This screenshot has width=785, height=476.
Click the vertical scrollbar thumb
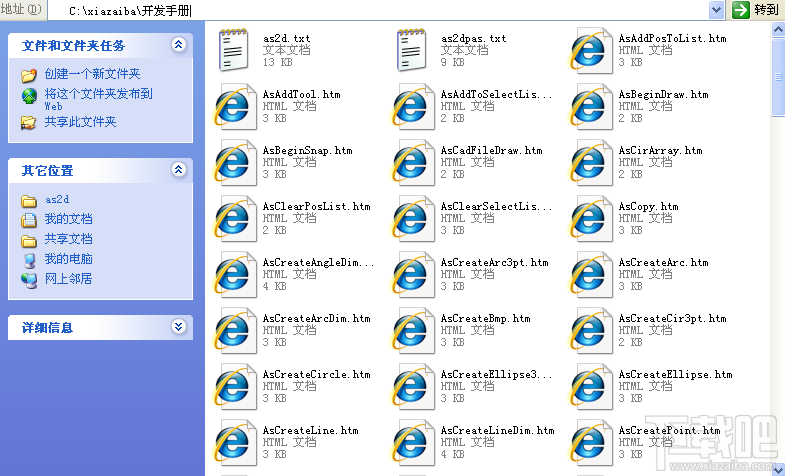click(x=778, y=76)
